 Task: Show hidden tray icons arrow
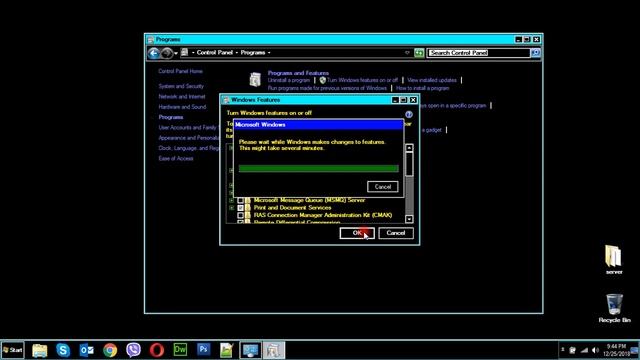(562, 350)
